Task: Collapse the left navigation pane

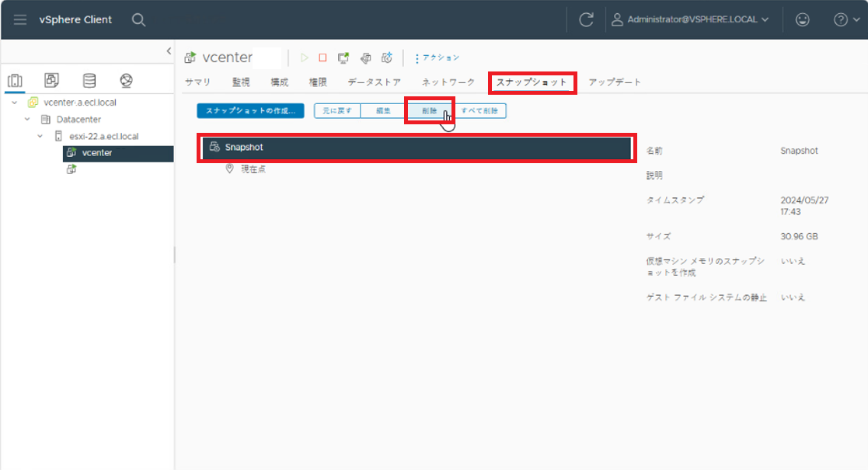Action: (x=169, y=51)
